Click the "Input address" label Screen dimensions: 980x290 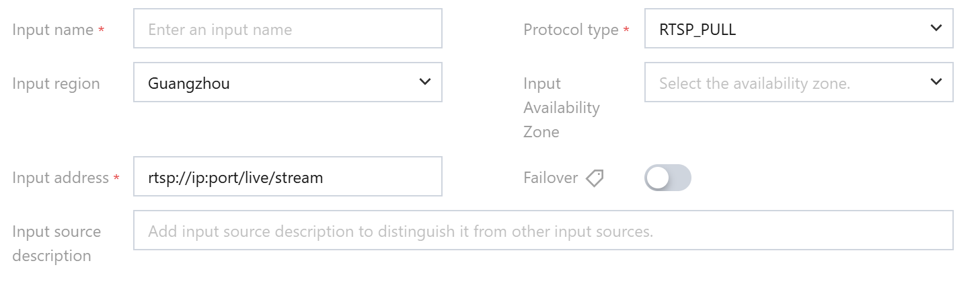click(60, 178)
